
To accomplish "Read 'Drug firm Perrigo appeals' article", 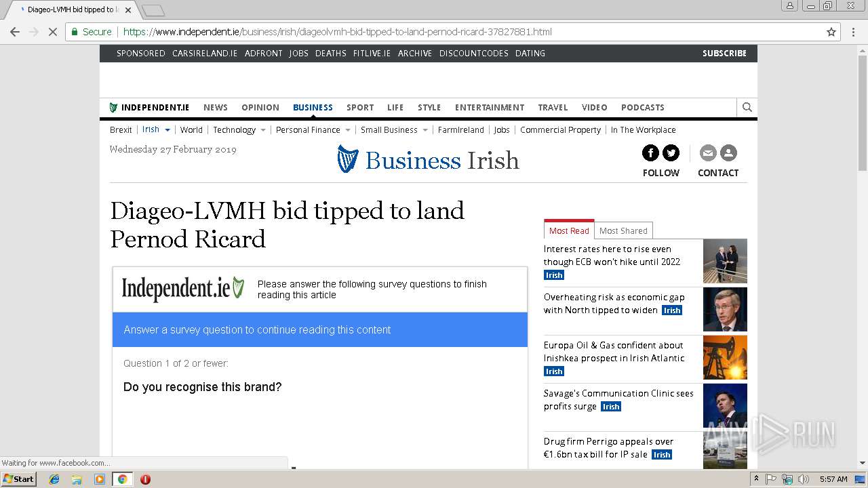I will coord(609,447).
